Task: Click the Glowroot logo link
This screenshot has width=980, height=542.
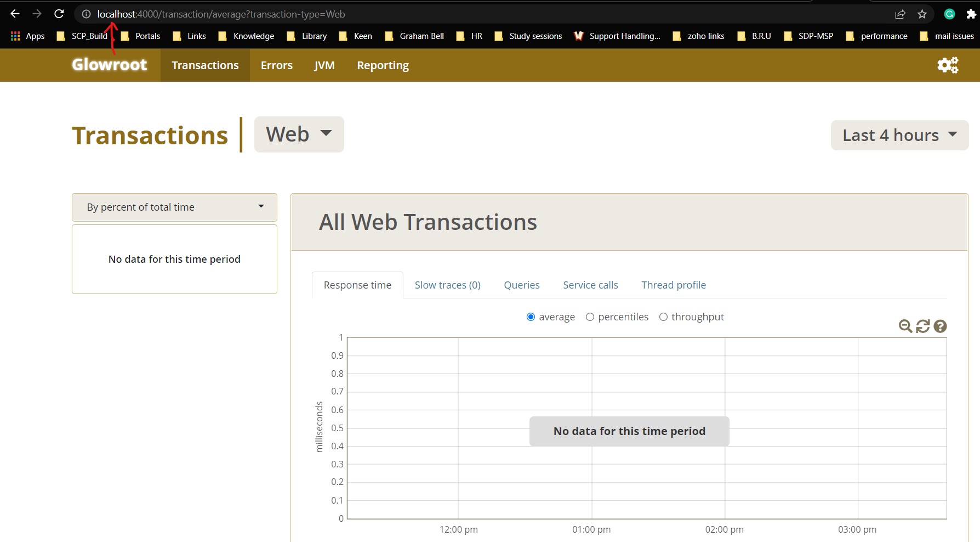Action: (x=110, y=65)
